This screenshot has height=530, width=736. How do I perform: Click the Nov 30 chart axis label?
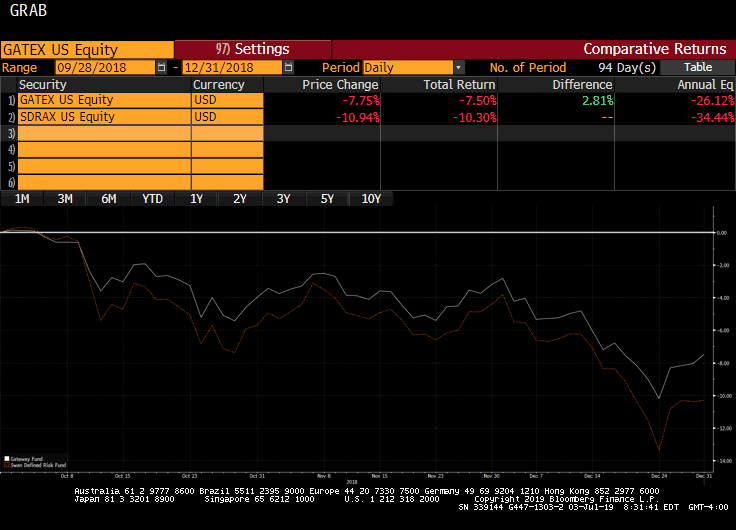(x=491, y=476)
